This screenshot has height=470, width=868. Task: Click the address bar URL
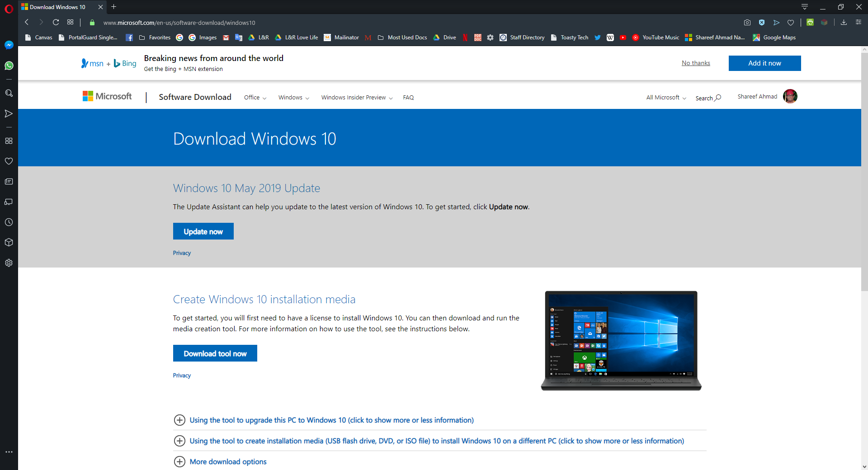(x=179, y=23)
